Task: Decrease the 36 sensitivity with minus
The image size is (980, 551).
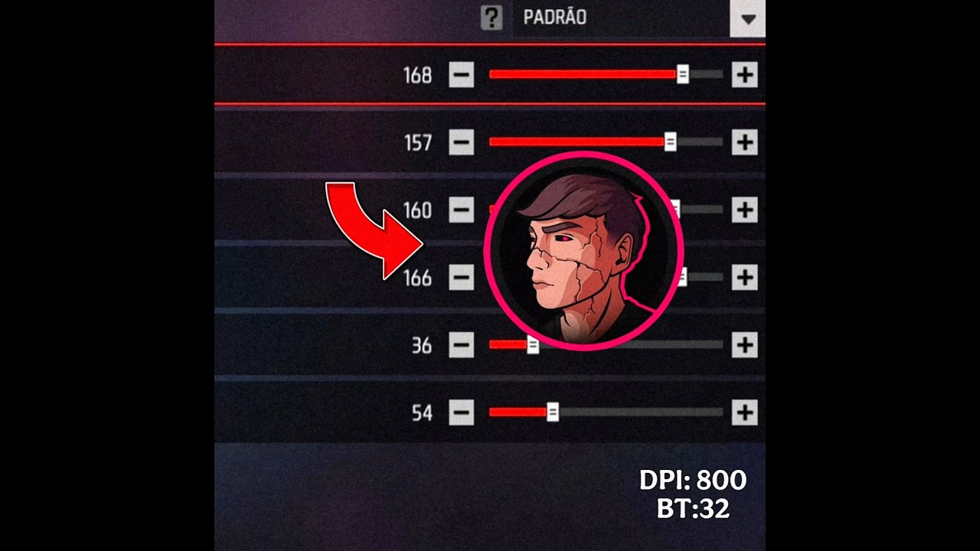Action: [461, 345]
